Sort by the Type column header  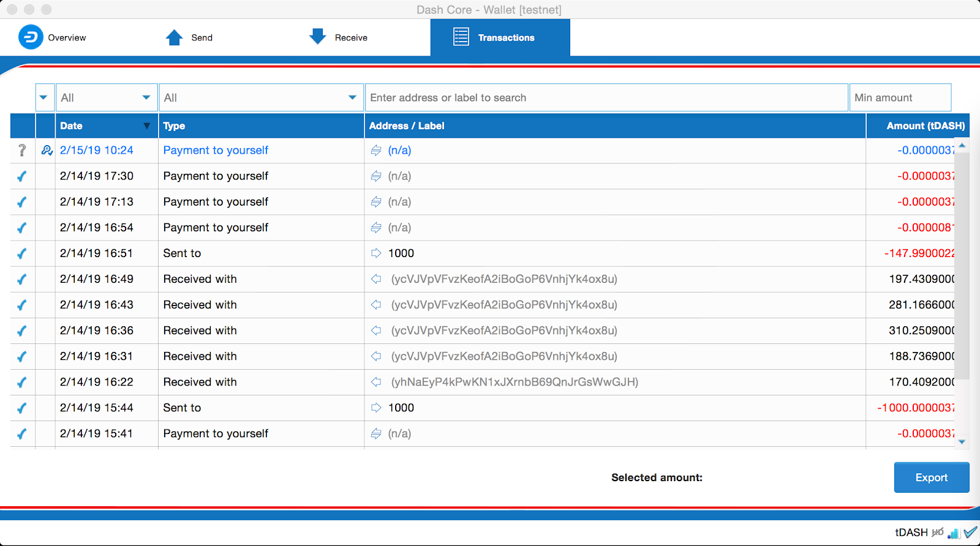pyautogui.click(x=262, y=125)
